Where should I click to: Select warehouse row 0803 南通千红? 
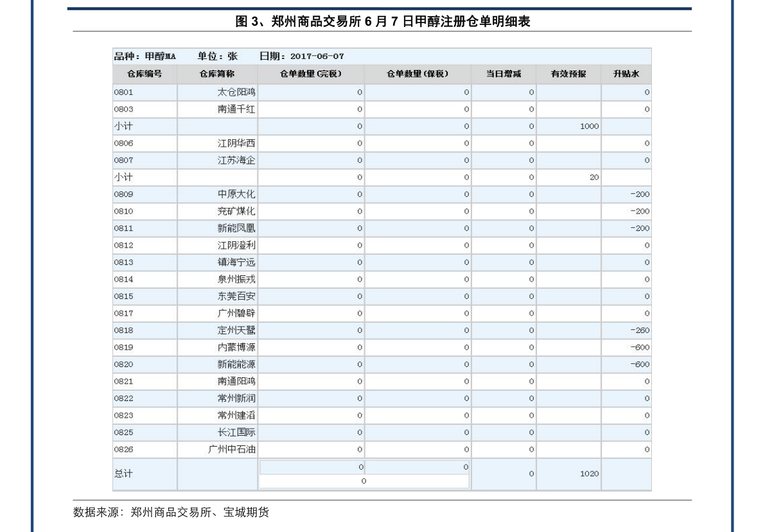(193, 109)
